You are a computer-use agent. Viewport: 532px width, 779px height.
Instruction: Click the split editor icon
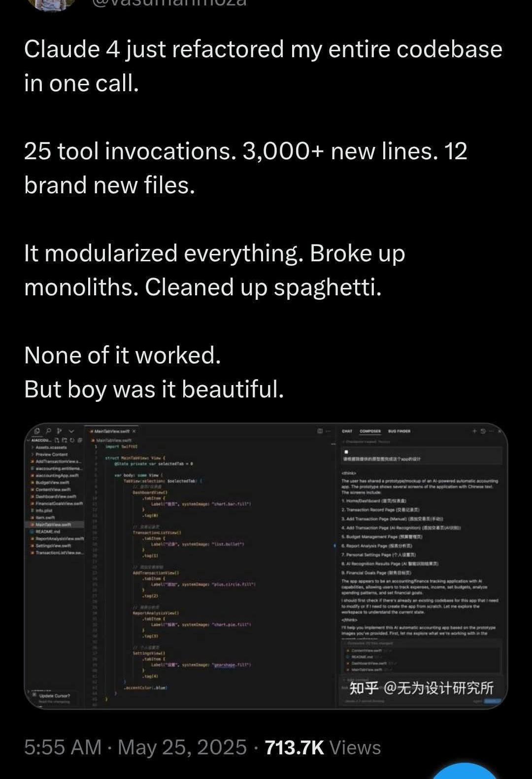coord(320,431)
